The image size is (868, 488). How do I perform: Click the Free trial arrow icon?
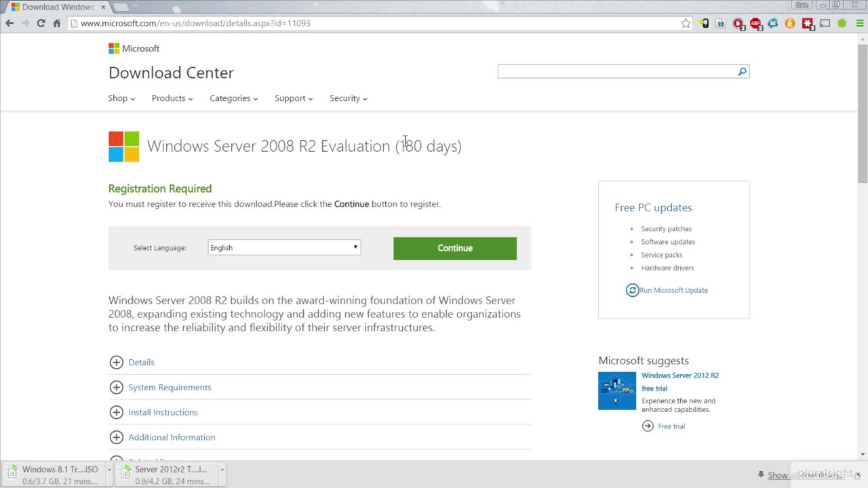pos(648,426)
